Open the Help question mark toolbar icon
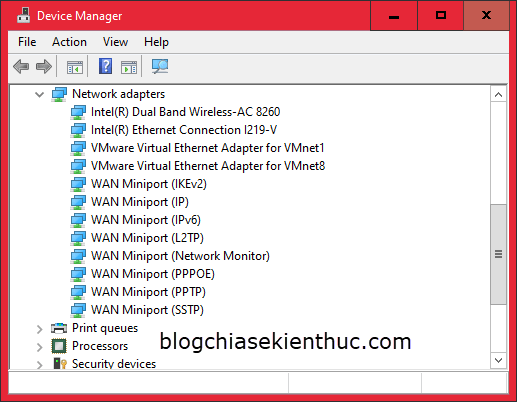Screen dimensions: 517x402 (105, 66)
